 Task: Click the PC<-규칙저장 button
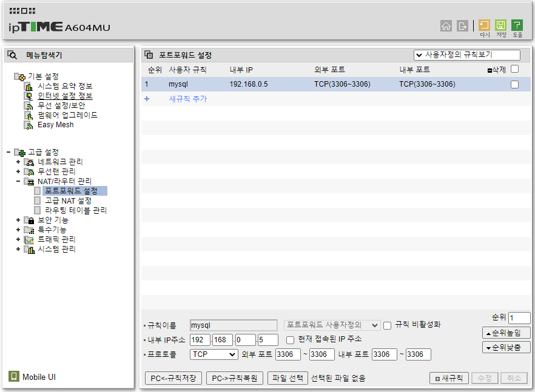point(173,378)
